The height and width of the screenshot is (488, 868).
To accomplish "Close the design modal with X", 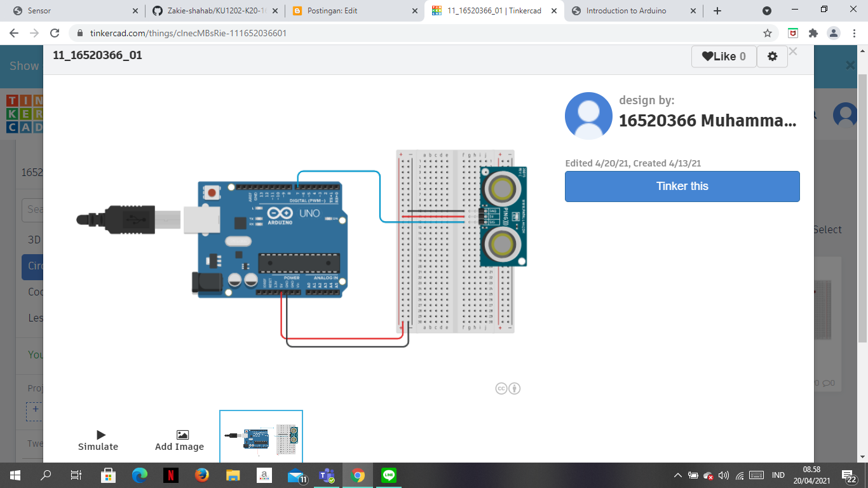I will [792, 52].
